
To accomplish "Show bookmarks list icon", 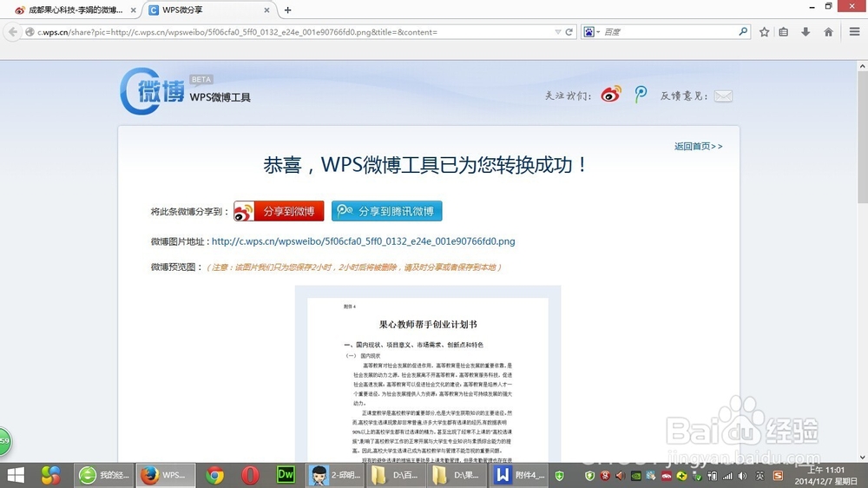I will tap(784, 32).
